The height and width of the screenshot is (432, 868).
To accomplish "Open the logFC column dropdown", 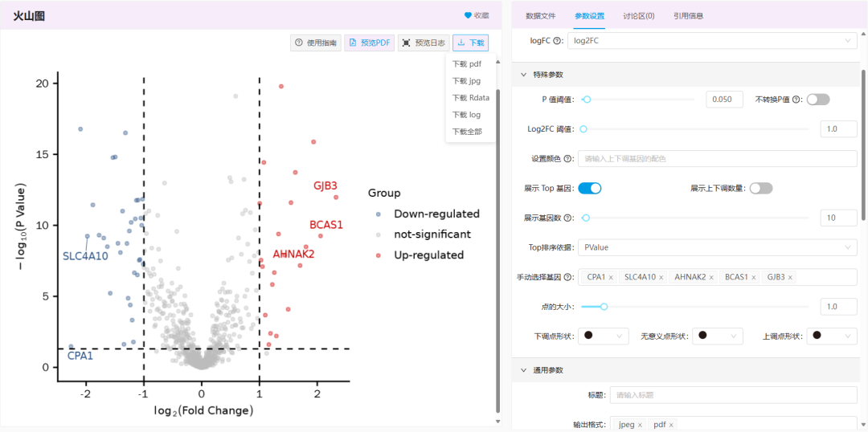I will [711, 41].
